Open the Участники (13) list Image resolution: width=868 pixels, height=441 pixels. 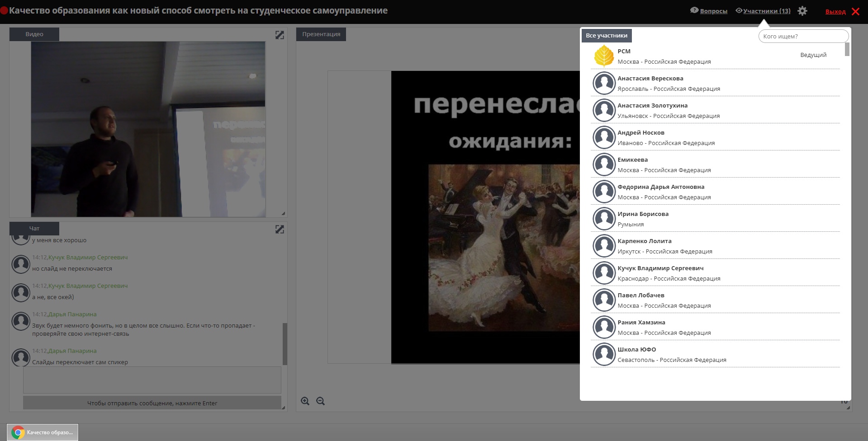(766, 11)
